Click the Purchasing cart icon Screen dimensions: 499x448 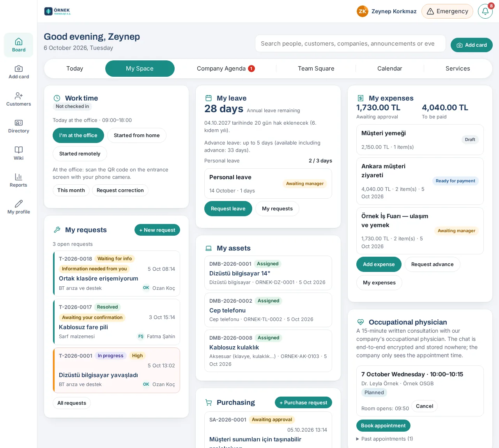click(x=209, y=402)
